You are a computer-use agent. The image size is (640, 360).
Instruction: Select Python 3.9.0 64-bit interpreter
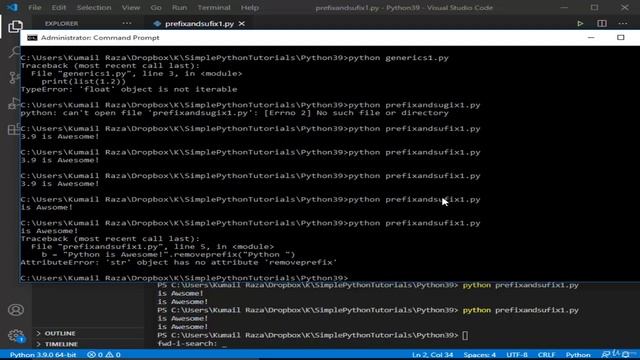(43, 355)
